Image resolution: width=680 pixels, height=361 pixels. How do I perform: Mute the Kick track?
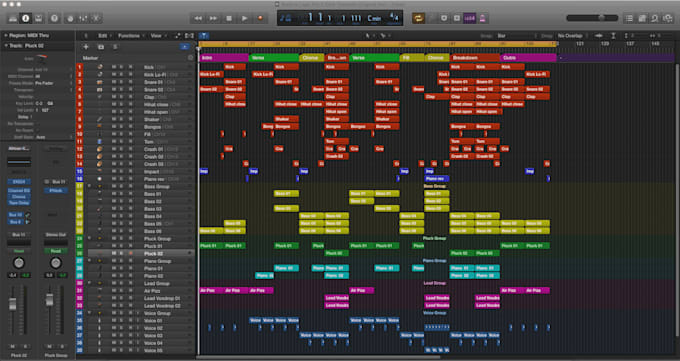click(x=114, y=67)
